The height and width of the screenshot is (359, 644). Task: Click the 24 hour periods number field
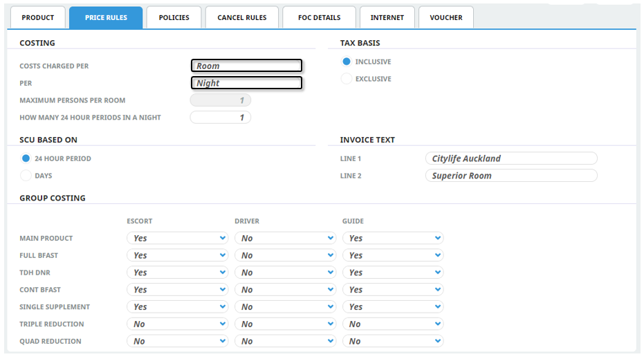pyautogui.click(x=220, y=118)
